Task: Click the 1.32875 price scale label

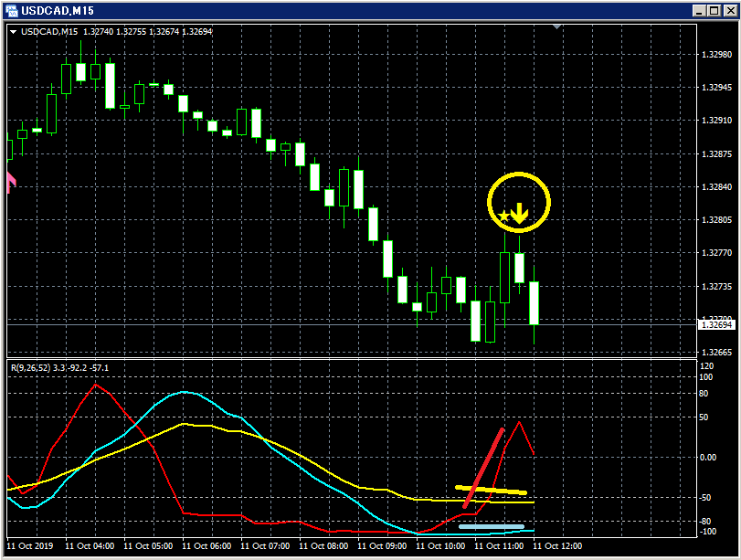Action: coord(716,154)
